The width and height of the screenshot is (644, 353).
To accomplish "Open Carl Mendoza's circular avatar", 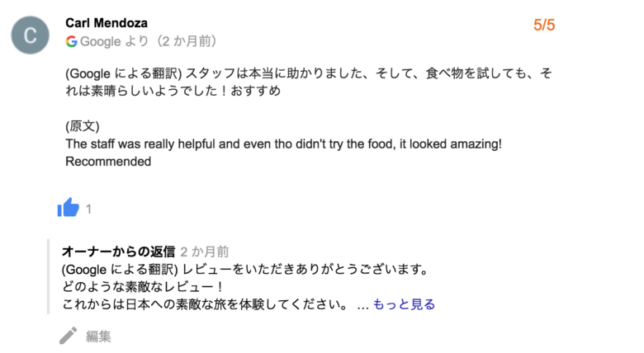I will coord(31,35).
